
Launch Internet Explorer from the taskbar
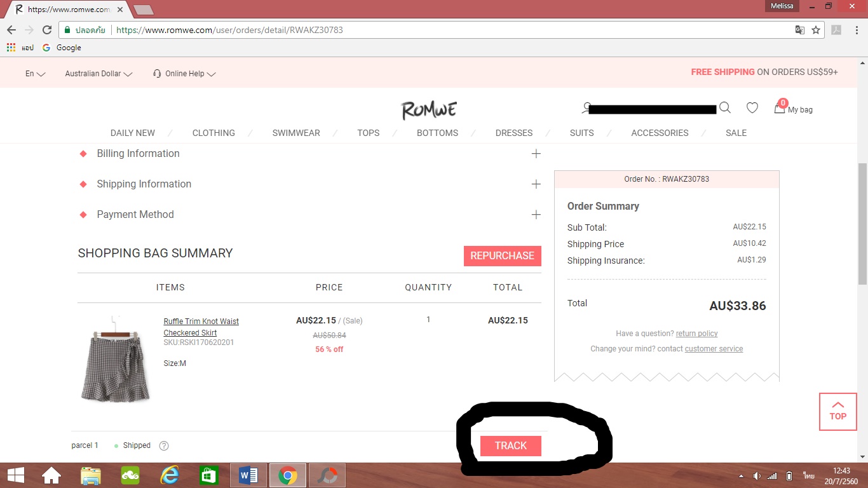tap(170, 475)
